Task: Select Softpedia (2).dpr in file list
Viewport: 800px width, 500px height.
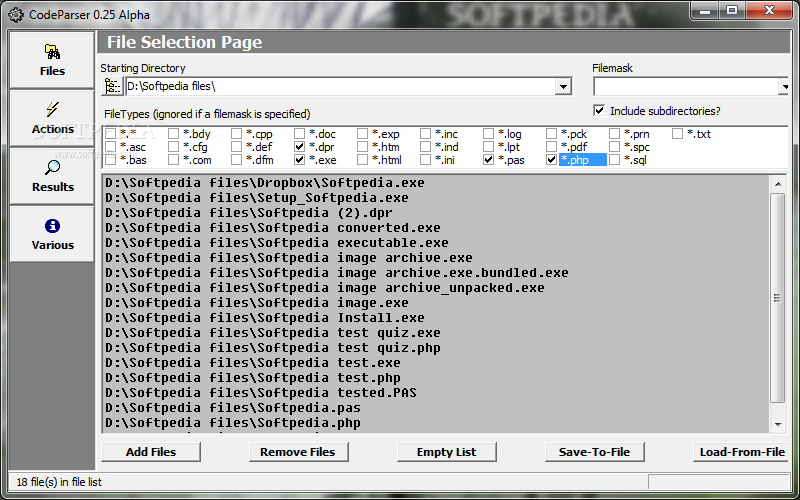Action: pyautogui.click(x=248, y=212)
